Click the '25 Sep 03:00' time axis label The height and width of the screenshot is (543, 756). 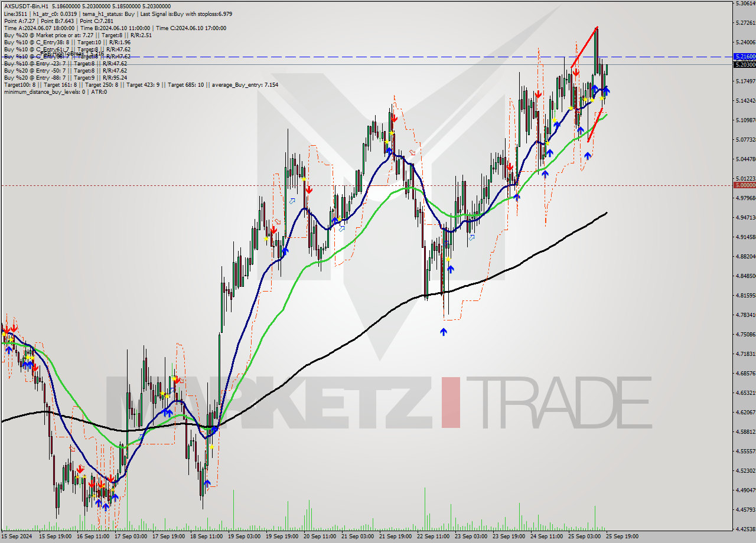pos(585,536)
